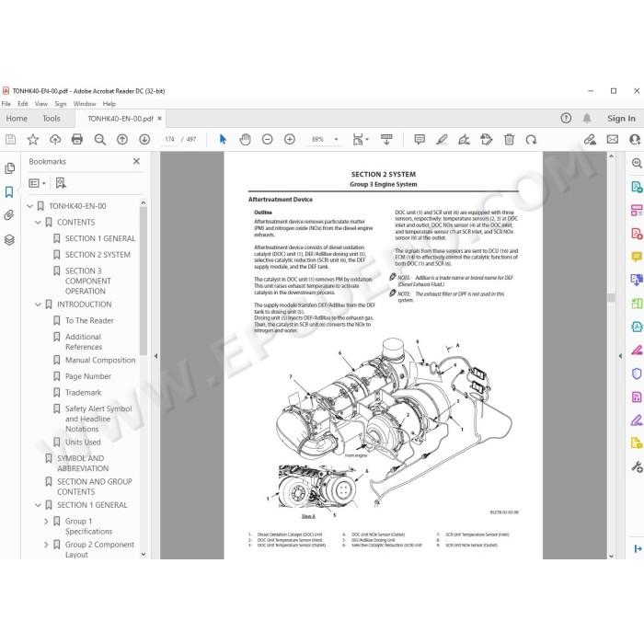Jump to SECTION 2 SYSTEM bookmark
The width and height of the screenshot is (644, 644).
click(98, 255)
